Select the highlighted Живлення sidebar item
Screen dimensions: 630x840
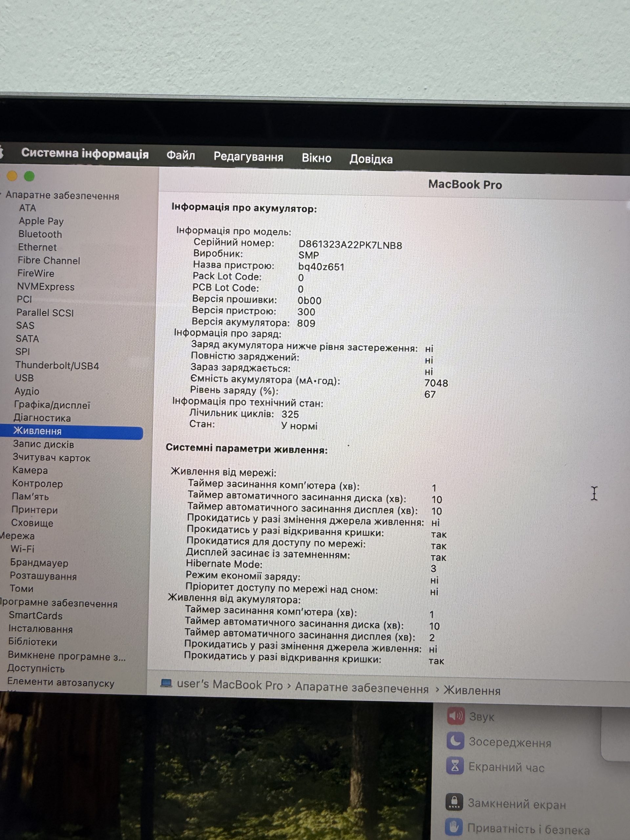pyautogui.click(x=72, y=431)
